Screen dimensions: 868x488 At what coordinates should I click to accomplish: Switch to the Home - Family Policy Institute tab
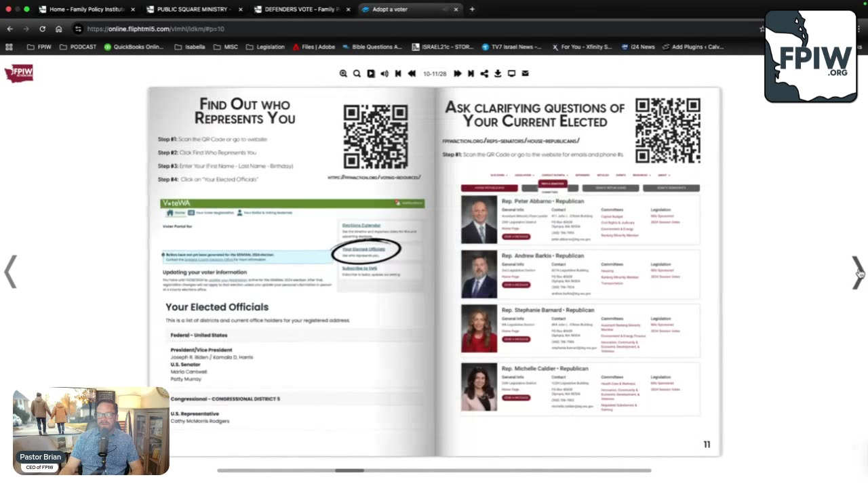point(87,9)
